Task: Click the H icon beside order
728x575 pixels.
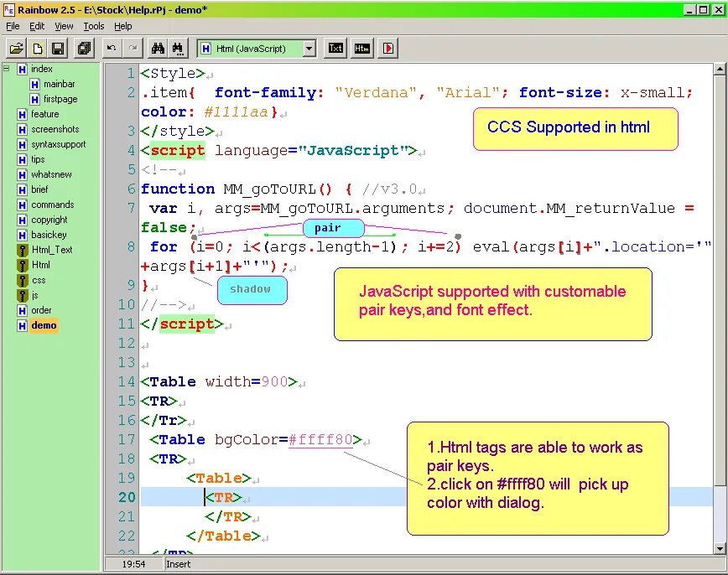Action: 22,310
